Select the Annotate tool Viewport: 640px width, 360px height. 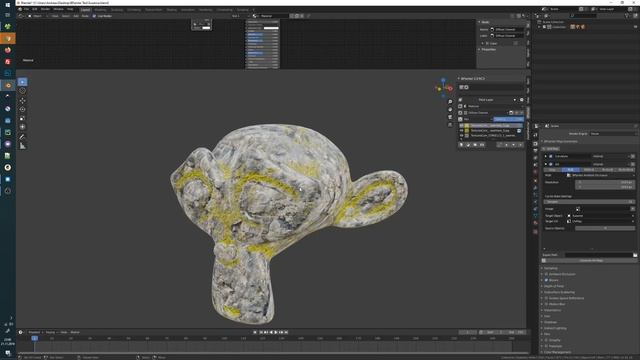click(22, 137)
